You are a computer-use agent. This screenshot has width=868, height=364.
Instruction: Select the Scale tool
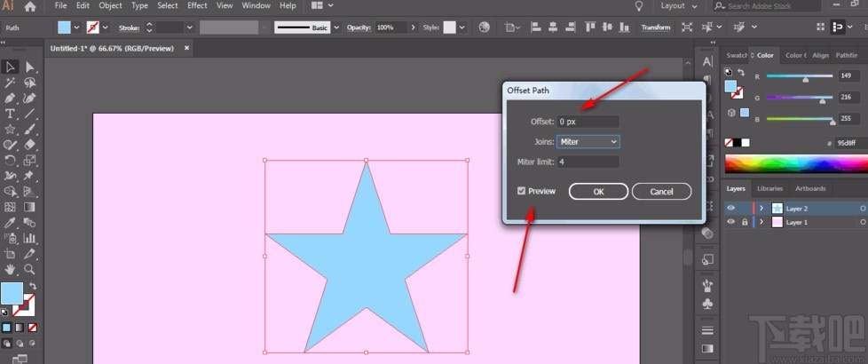click(29, 160)
